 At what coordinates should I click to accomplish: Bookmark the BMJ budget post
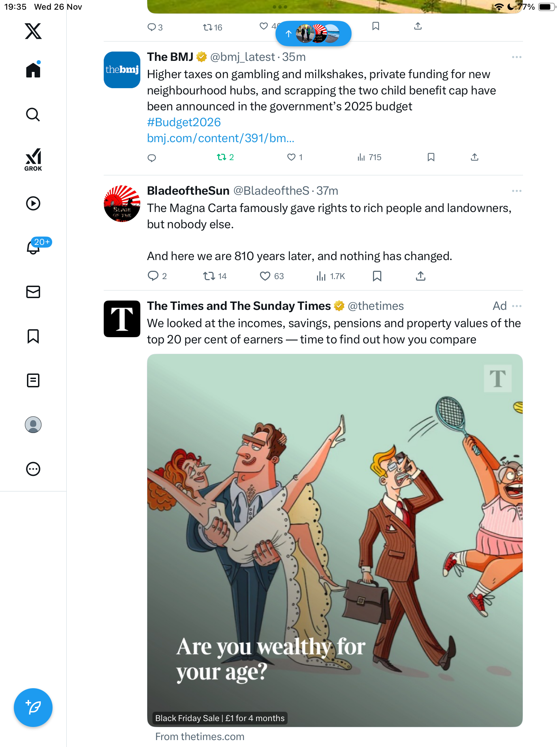tap(431, 157)
